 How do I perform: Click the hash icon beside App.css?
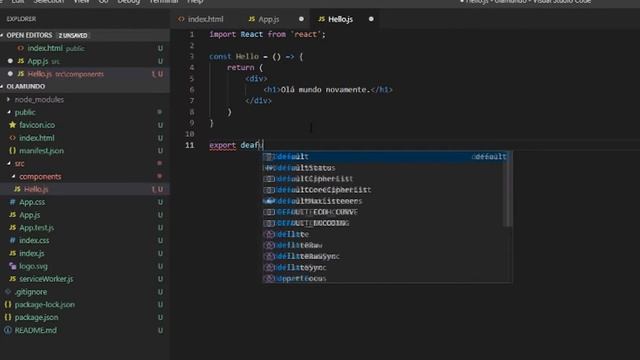13,202
